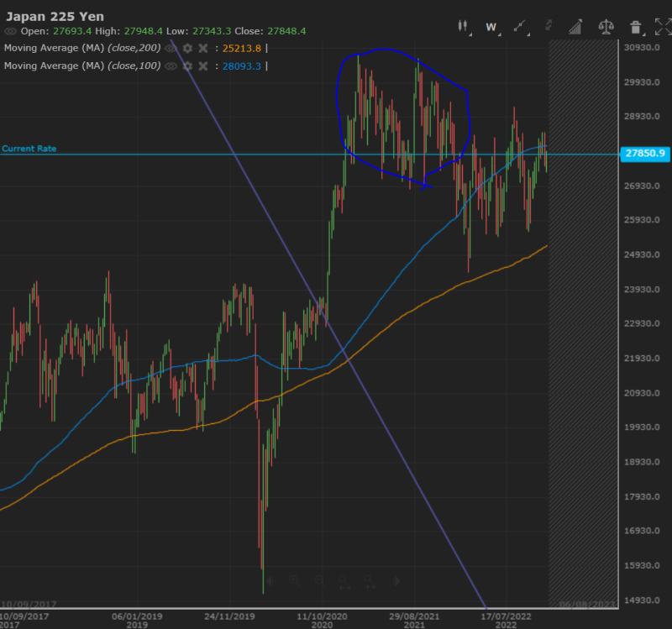Viewport: 672px width, 629px height.
Task: Expand the line drawing tools menu
Action: click(521, 27)
